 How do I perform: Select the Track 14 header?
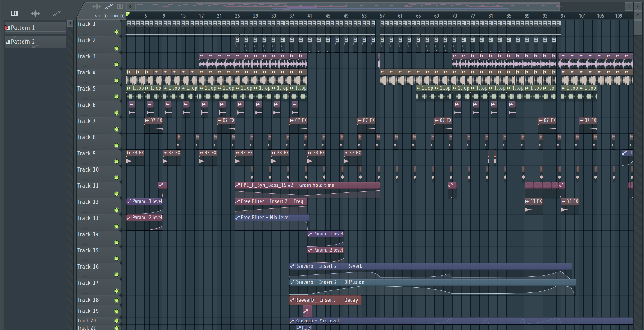(x=99, y=239)
